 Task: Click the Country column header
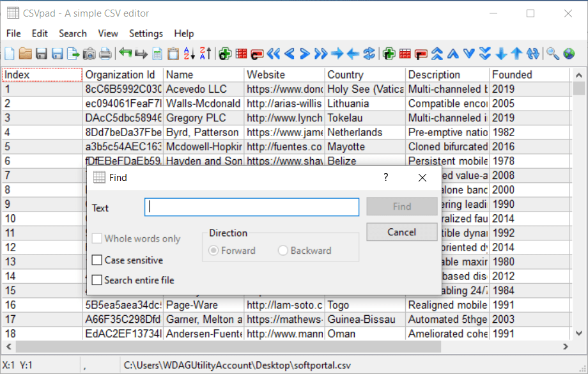(x=364, y=75)
